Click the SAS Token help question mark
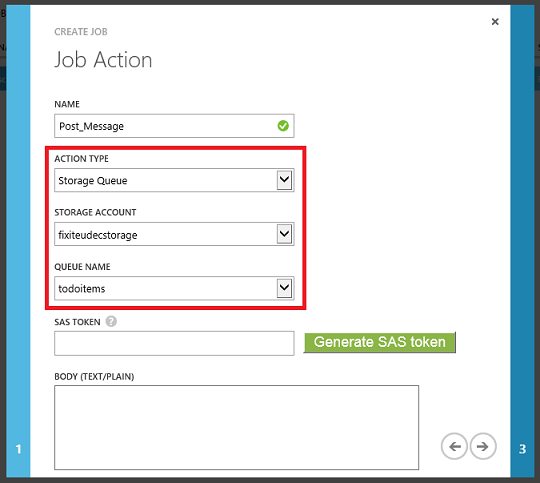Screen dimensions: 540x483 pos(111,321)
